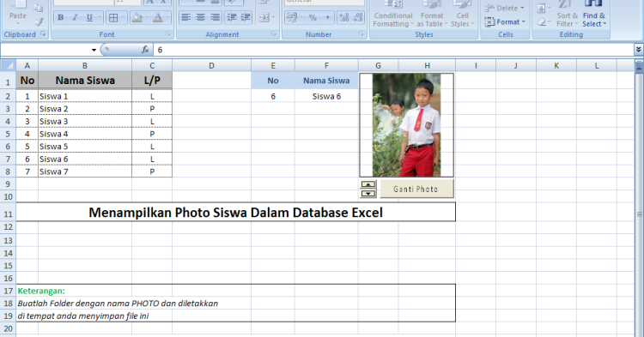The image size is (644, 337).
Task: Open the Font Color dropdown arrow
Action: pyautogui.click(x=167, y=18)
